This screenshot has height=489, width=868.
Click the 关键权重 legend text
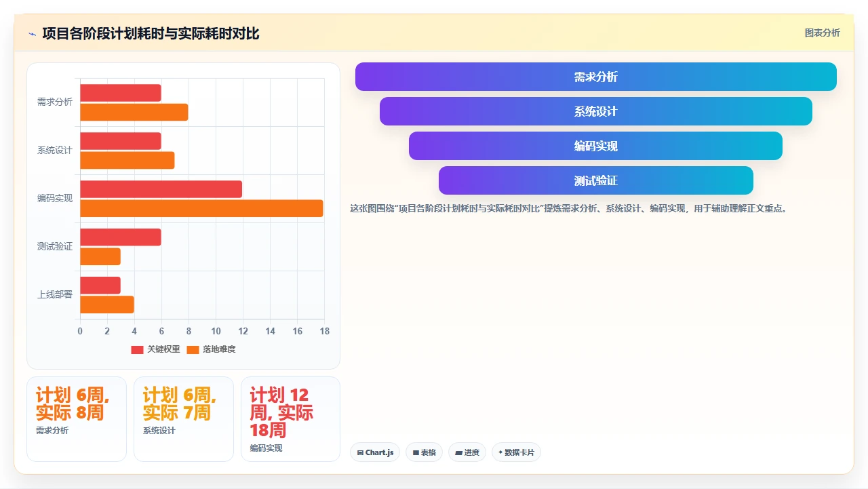163,349
